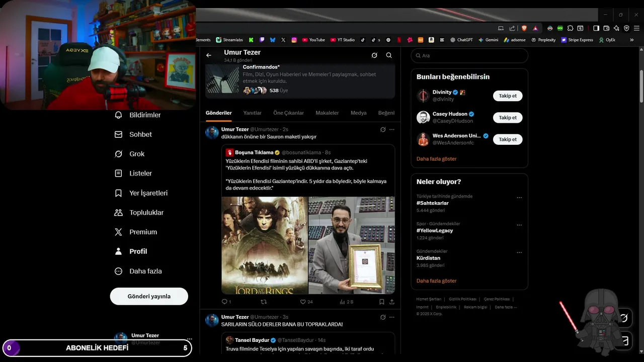The image size is (644, 362).
Task: Click the repost icon on first post
Action: (263, 302)
